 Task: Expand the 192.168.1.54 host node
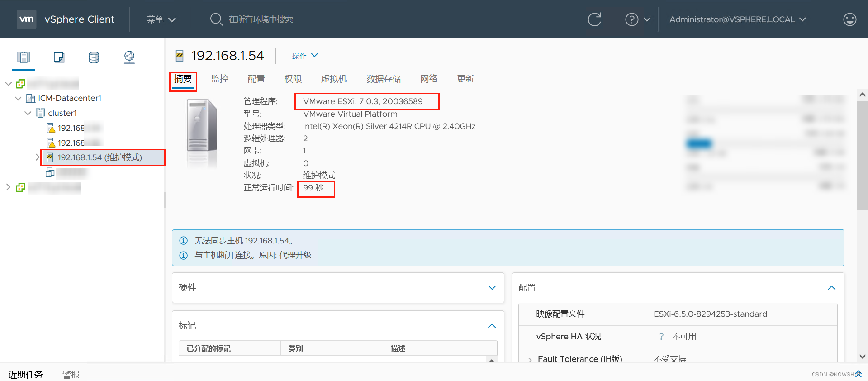[x=38, y=157]
